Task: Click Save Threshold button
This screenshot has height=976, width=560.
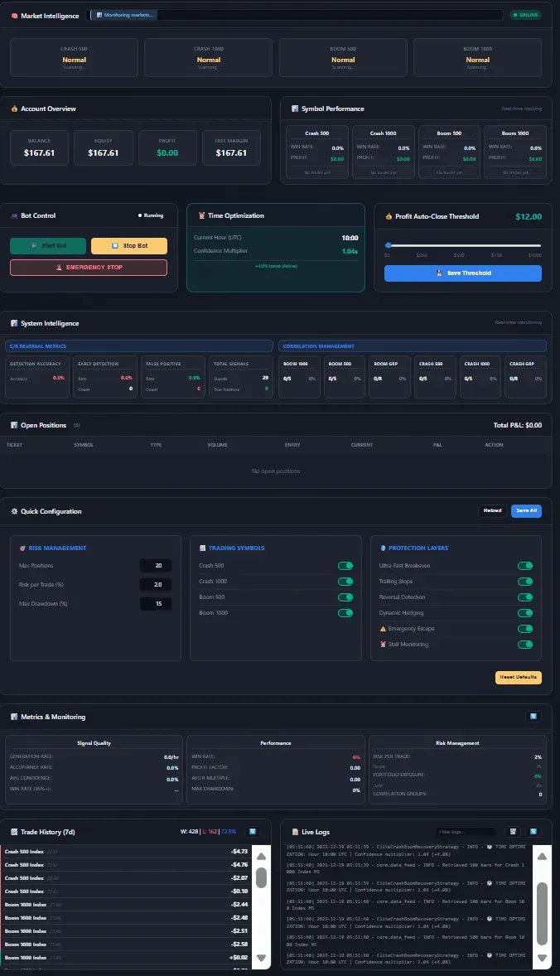Action: [x=463, y=273]
